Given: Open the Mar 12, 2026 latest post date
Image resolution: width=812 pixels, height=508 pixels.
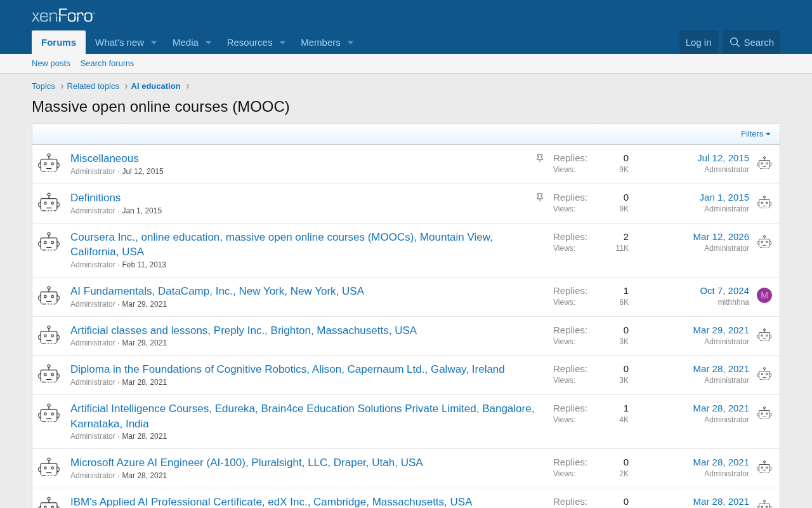Looking at the screenshot, I should pos(721,237).
